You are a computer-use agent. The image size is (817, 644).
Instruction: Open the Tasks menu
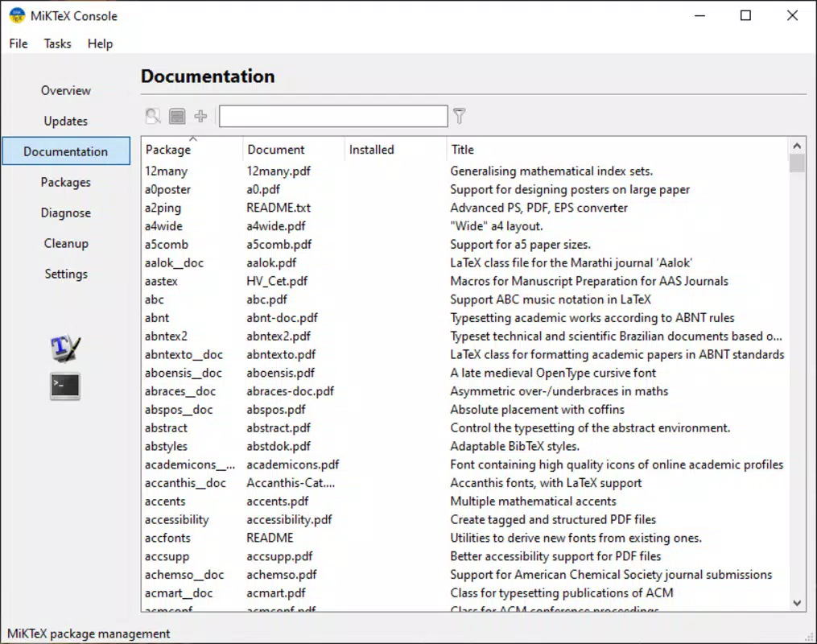[x=57, y=43]
